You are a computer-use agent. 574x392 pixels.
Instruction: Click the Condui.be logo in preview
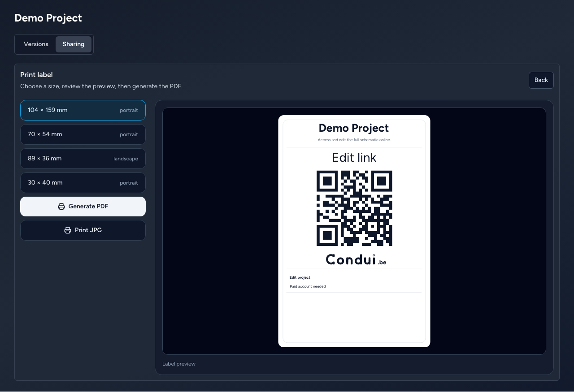click(x=356, y=259)
